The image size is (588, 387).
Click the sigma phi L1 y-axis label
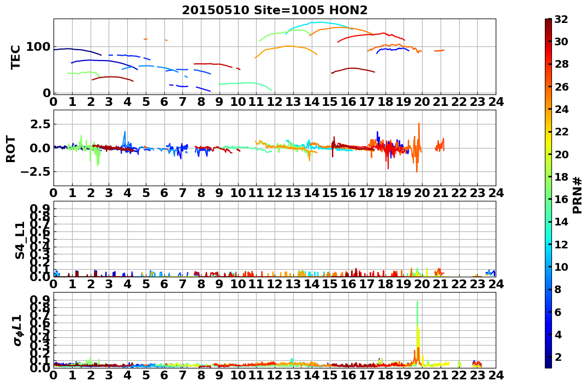[18, 330]
